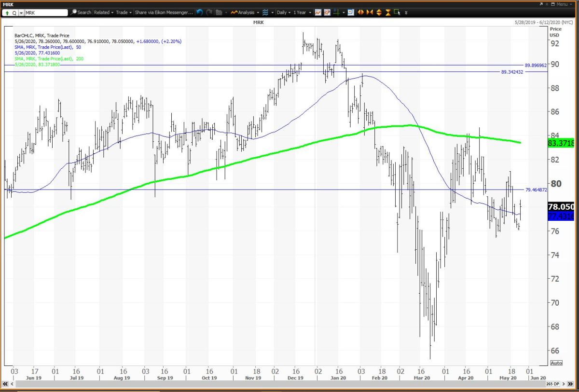Open the Q symbol type dropdown
579x392 pixels.
click(x=21, y=13)
